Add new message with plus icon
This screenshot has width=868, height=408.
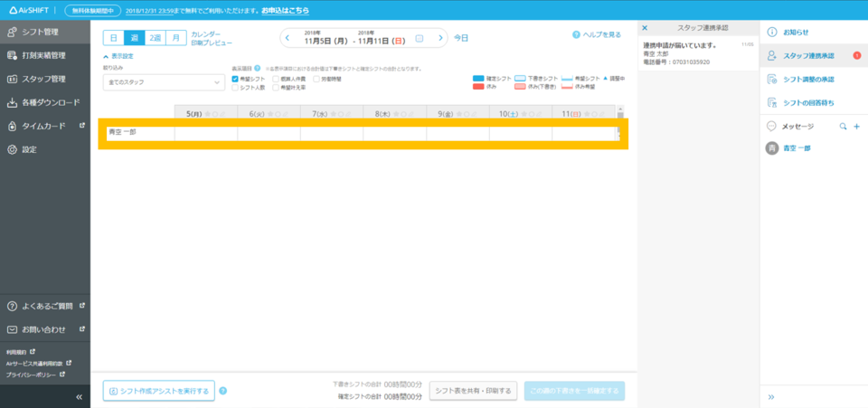[x=856, y=127]
